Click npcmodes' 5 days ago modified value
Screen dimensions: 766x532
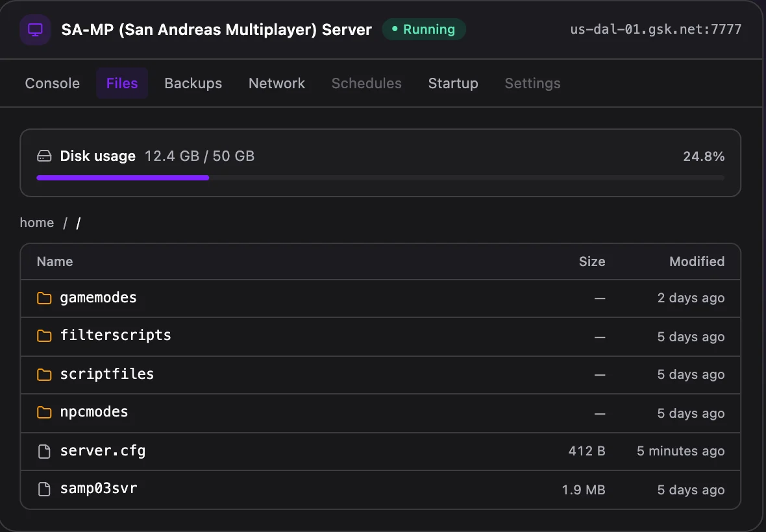(x=691, y=413)
